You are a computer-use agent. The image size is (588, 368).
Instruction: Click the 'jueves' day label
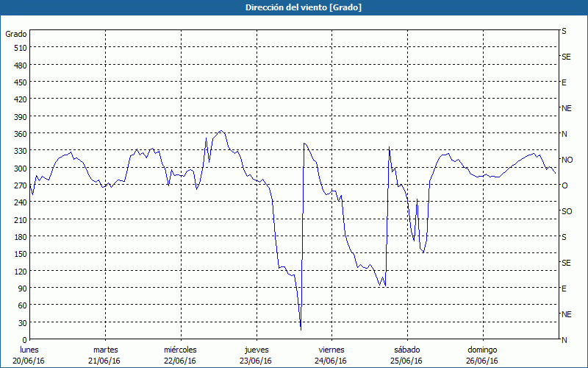pos(257,350)
